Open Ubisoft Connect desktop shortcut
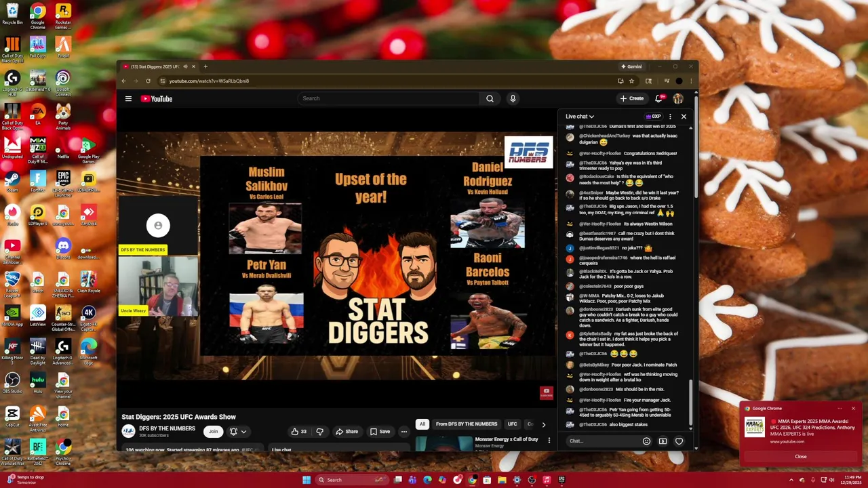This screenshot has width=868, height=488. click(x=63, y=83)
